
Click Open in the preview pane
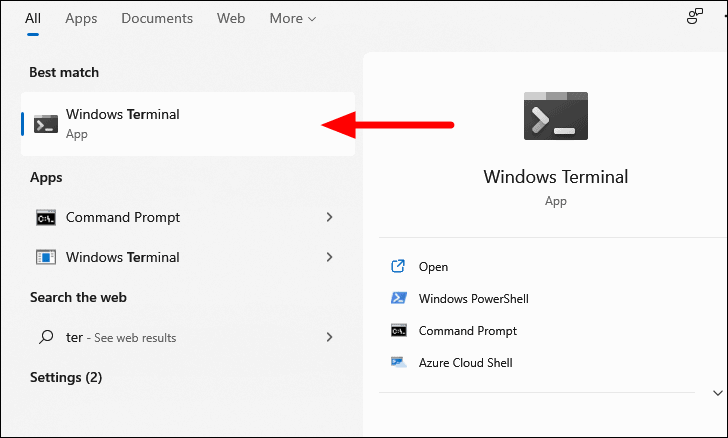[433, 267]
